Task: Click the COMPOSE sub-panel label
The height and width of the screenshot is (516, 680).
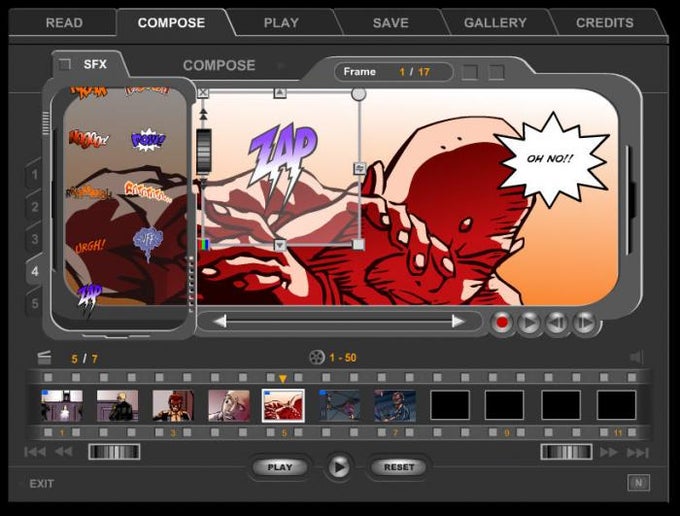Action: tap(219, 65)
